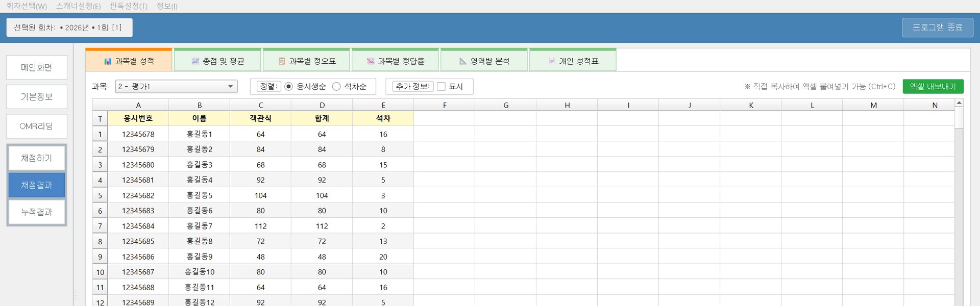Screen dimensions: 980x306
Task: Click the green 엑셀 내보내기 button
Action: click(933, 87)
